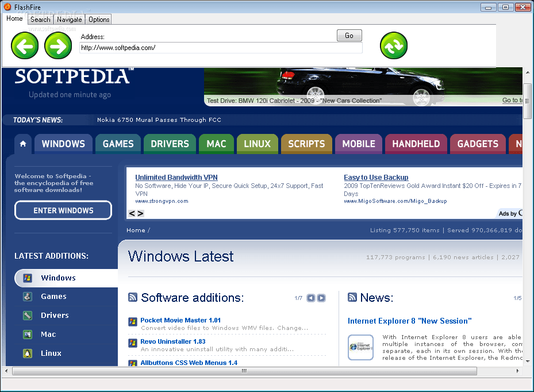Viewport: 534px width, 392px height.
Task: Select Mac in Latest Additions list
Action: (x=48, y=335)
